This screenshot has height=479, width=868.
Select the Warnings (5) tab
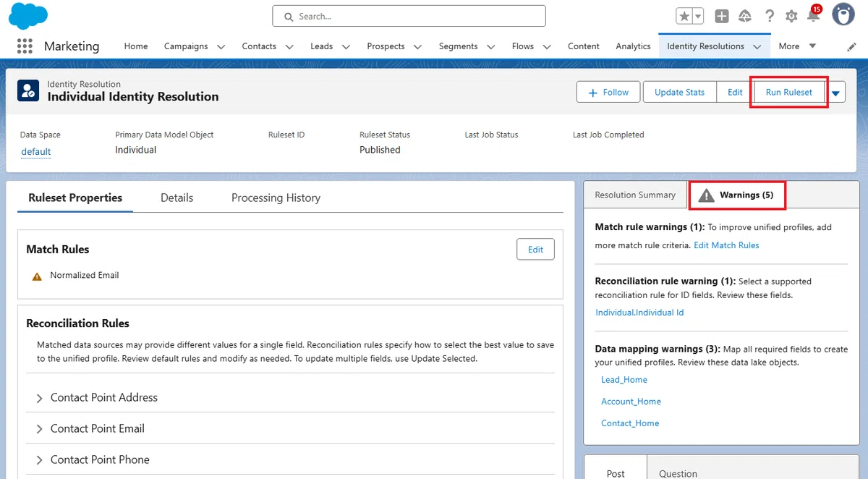pos(736,195)
